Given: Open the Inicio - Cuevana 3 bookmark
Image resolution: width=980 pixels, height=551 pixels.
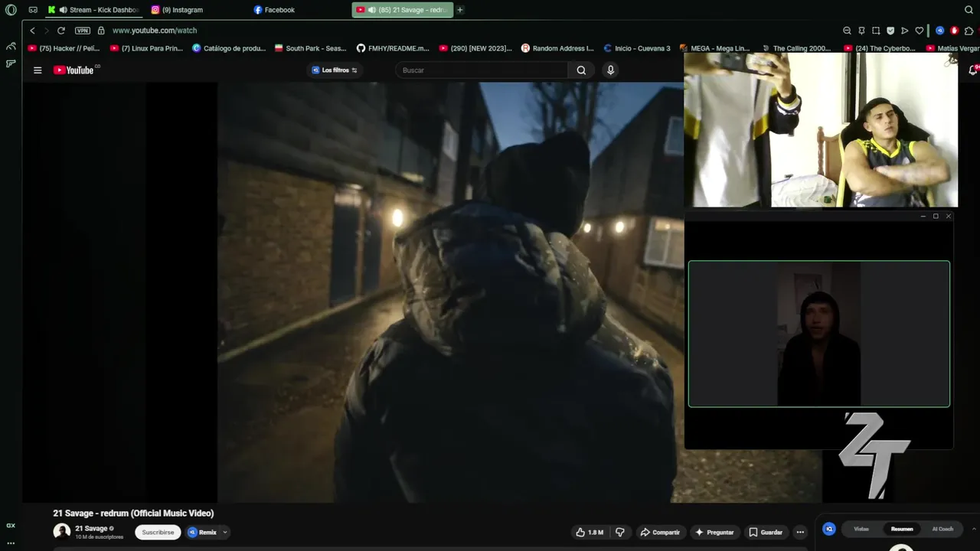Looking at the screenshot, I should pyautogui.click(x=636, y=48).
